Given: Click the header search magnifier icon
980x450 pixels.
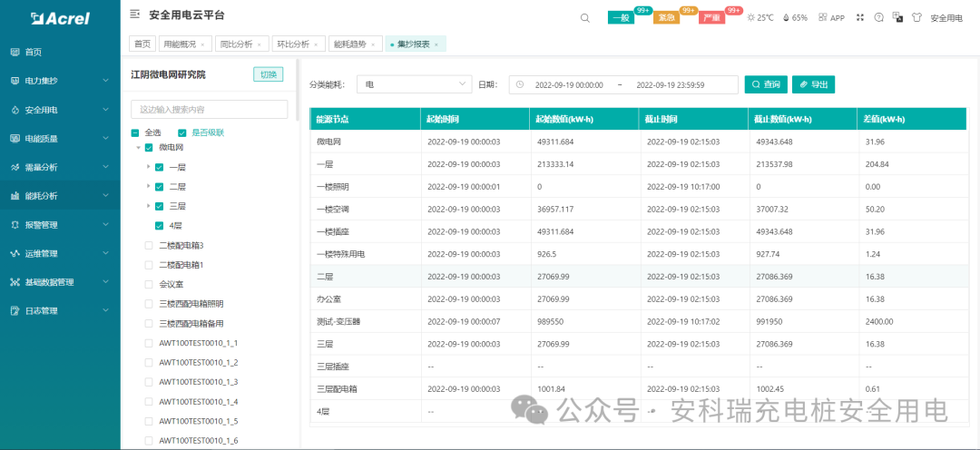Looking at the screenshot, I should point(585,18).
